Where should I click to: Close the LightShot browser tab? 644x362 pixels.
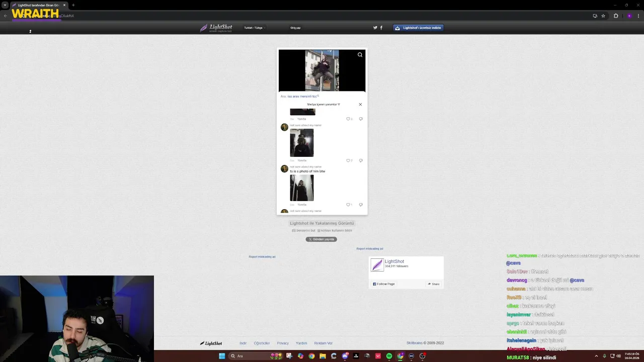click(x=64, y=5)
